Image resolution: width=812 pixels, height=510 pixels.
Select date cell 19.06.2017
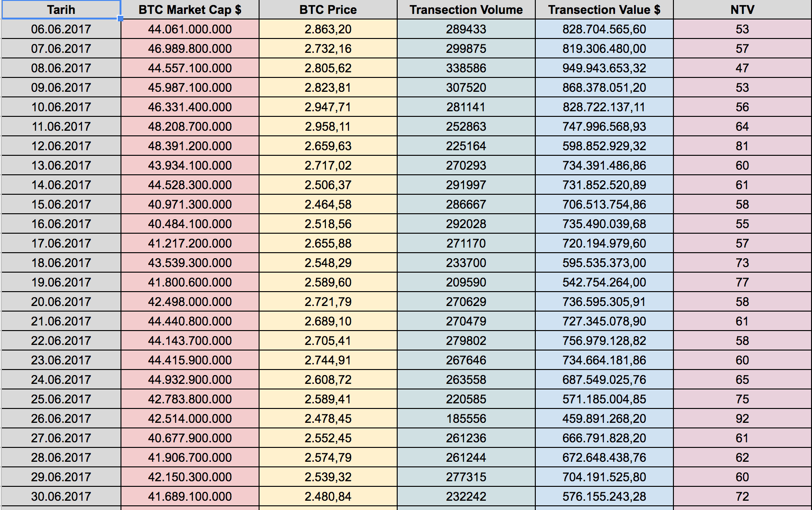61,282
